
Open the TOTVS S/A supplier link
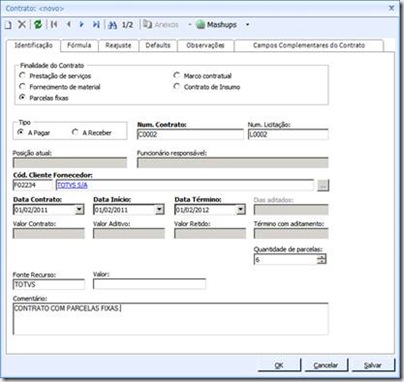(72, 185)
